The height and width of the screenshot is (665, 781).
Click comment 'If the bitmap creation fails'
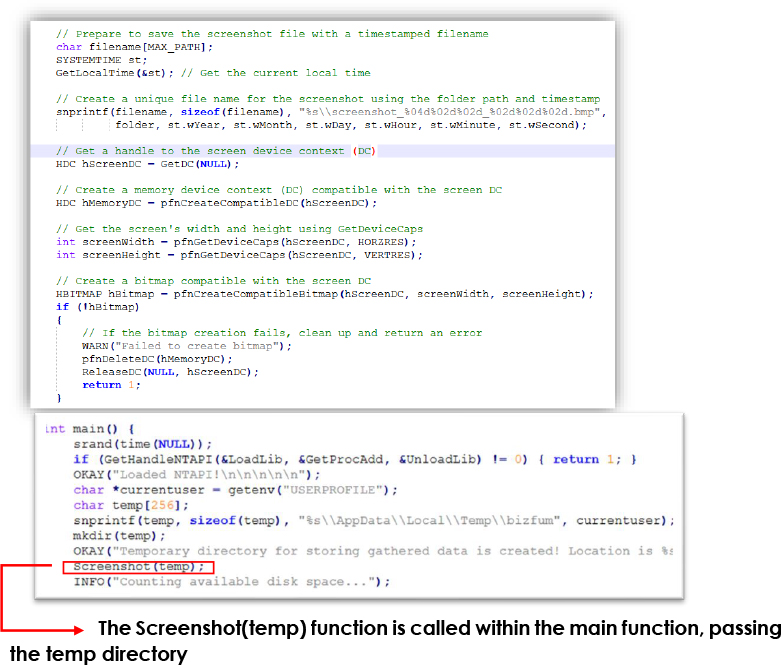pos(282,333)
